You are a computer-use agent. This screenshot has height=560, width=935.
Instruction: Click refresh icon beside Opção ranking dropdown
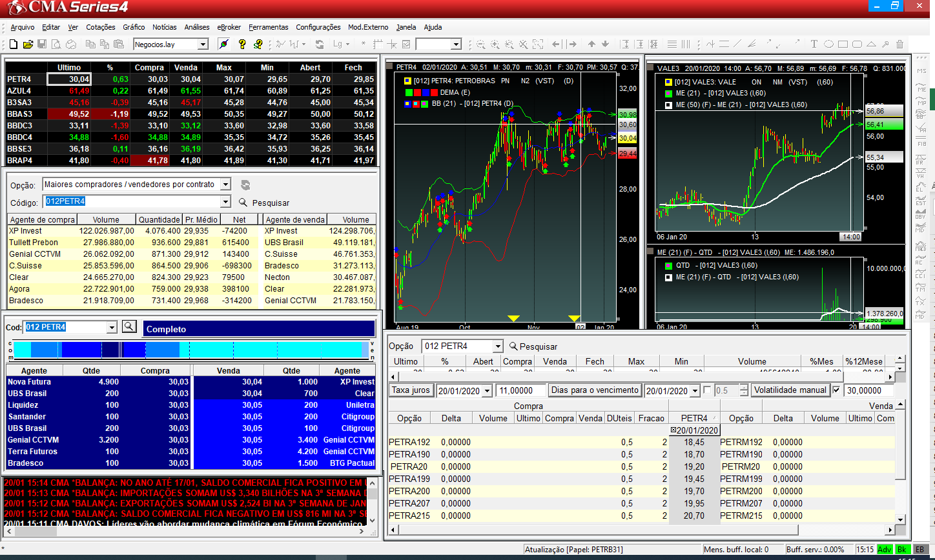coord(245,185)
